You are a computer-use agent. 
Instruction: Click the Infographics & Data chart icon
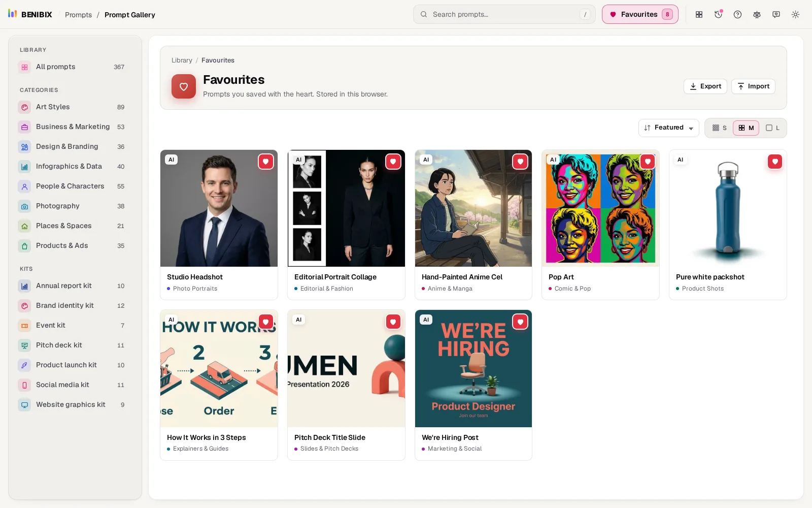pyautogui.click(x=24, y=167)
